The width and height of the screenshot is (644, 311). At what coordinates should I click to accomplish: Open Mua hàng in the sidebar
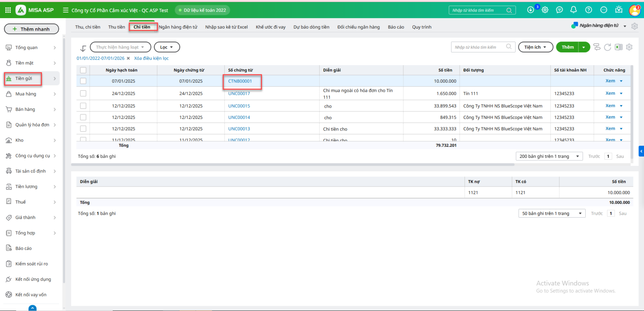coord(26,94)
